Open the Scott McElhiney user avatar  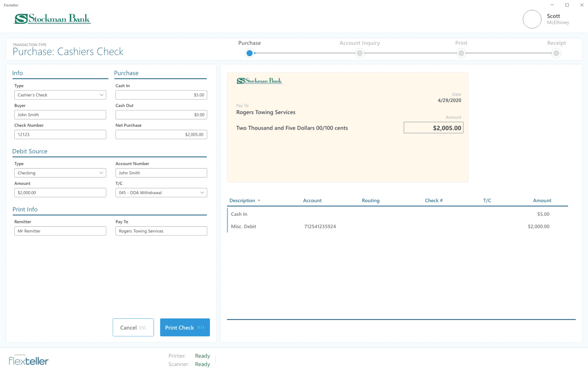[x=532, y=19]
